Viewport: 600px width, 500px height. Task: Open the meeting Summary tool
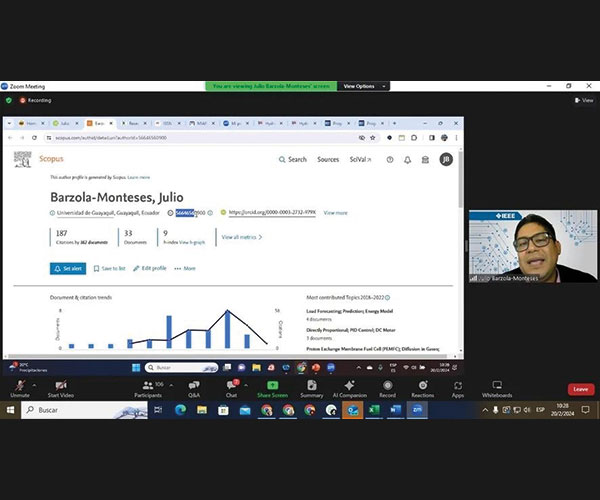coord(311,389)
